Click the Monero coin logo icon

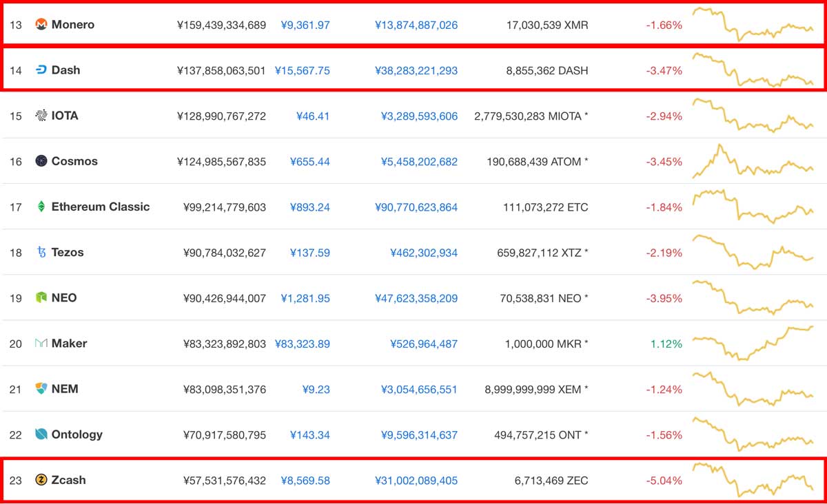[41, 25]
